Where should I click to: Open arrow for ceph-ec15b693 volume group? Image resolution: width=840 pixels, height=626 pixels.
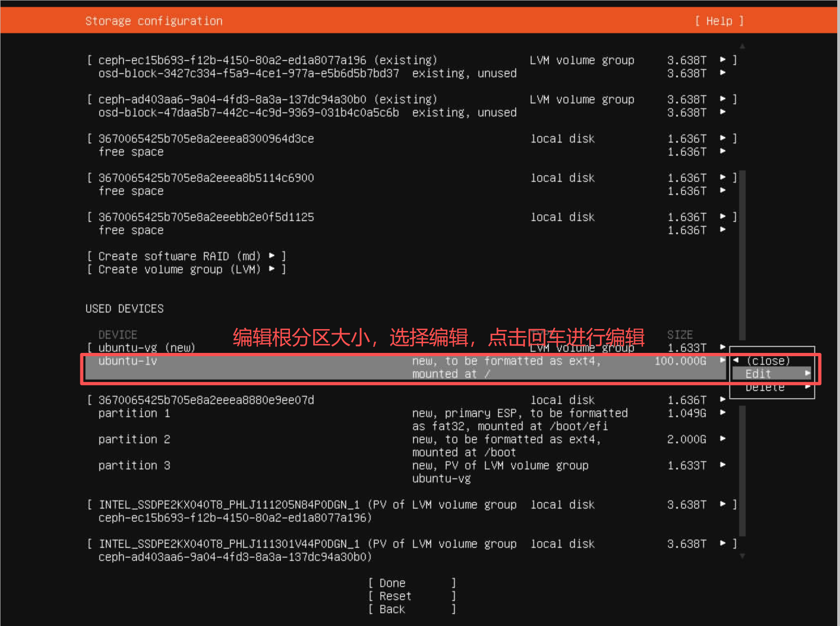coord(723,60)
